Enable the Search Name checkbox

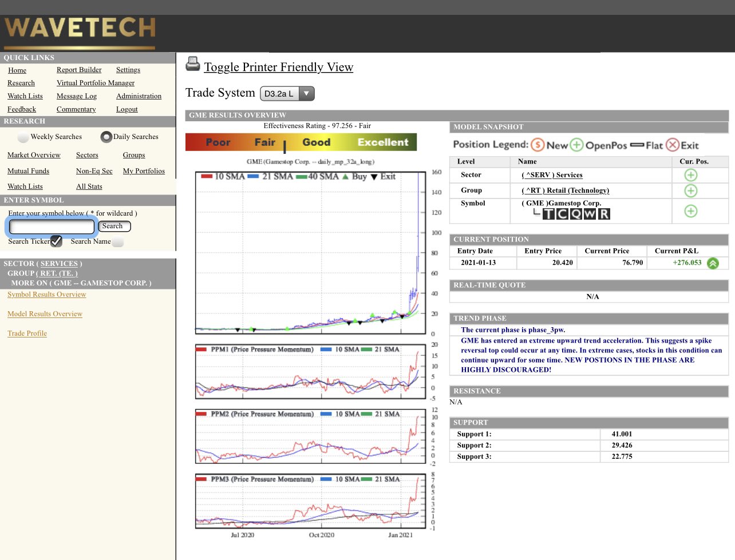117,241
